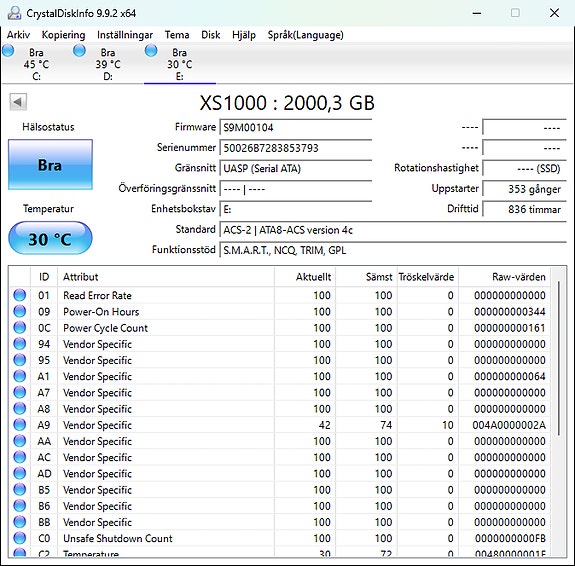Click status orb of attribute A8 row

tap(19, 408)
